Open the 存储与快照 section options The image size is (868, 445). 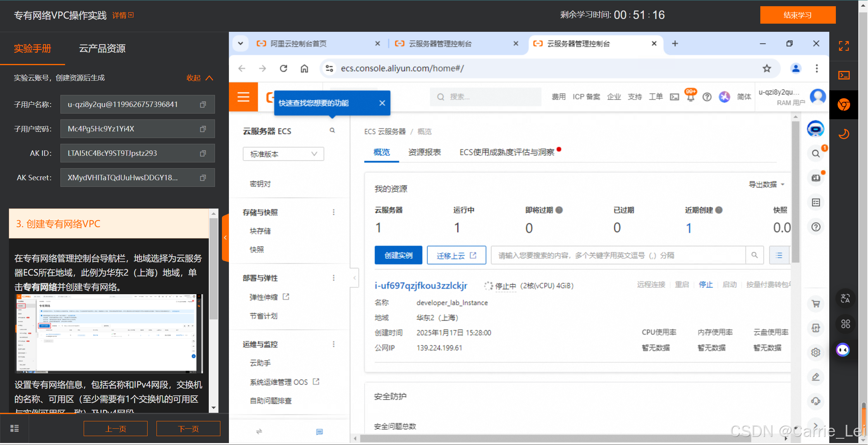[x=333, y=212]
